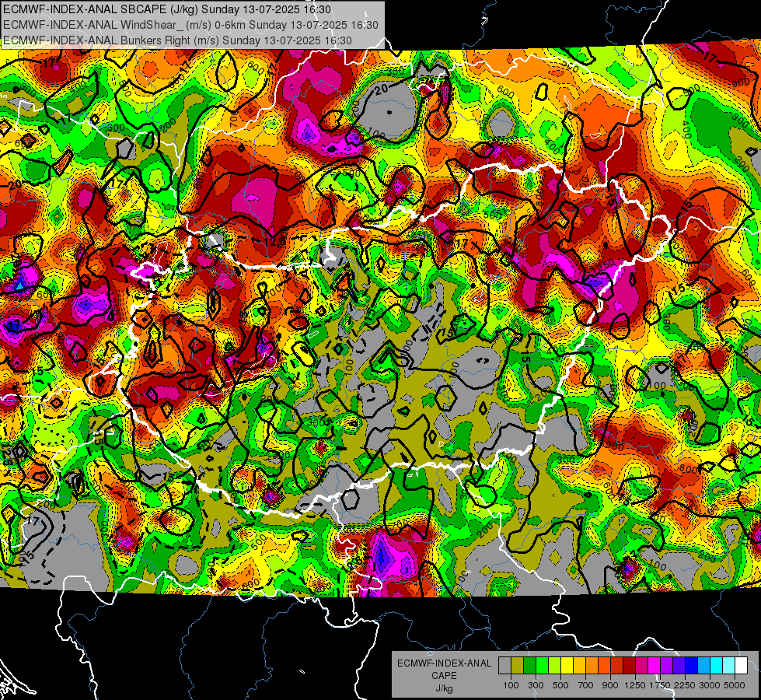Select the Bunkers Right (m/s) title line
The image size is (761, 700).
[x=177, y=40]
